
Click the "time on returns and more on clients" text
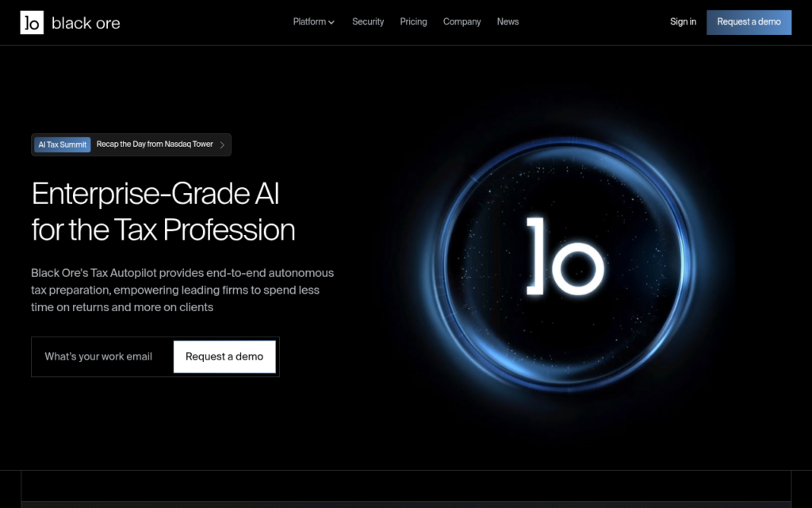click(x=122, y=307)
